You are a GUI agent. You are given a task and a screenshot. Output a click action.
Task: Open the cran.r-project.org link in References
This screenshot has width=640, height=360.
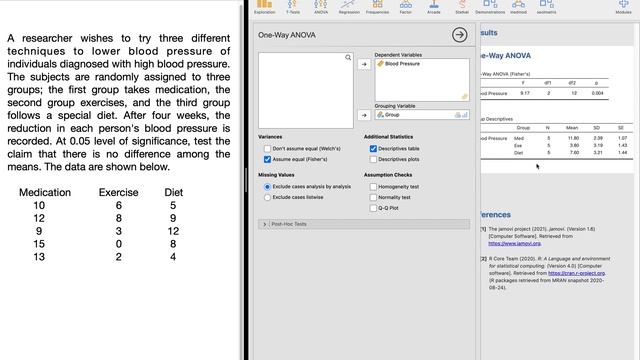pos(576,273)
